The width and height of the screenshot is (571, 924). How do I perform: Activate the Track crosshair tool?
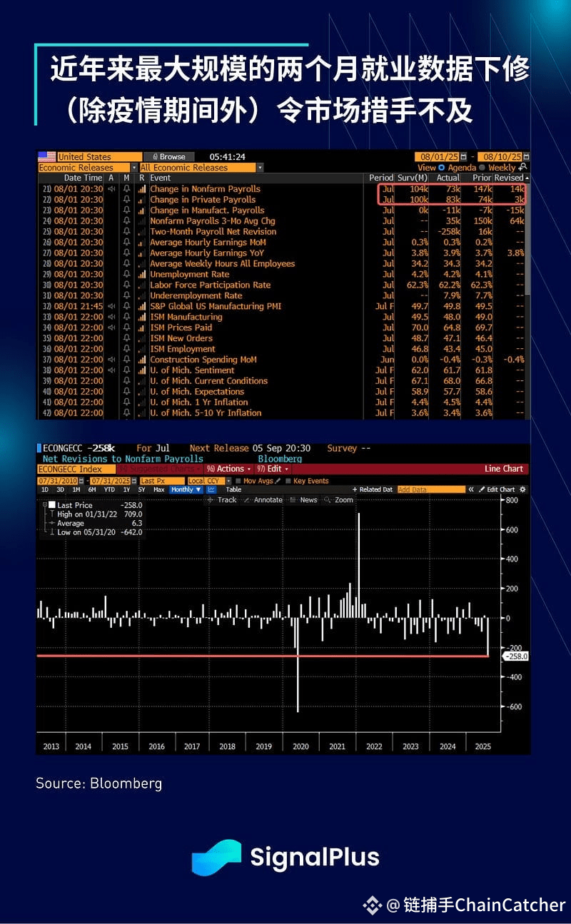[x=221, y=500]
